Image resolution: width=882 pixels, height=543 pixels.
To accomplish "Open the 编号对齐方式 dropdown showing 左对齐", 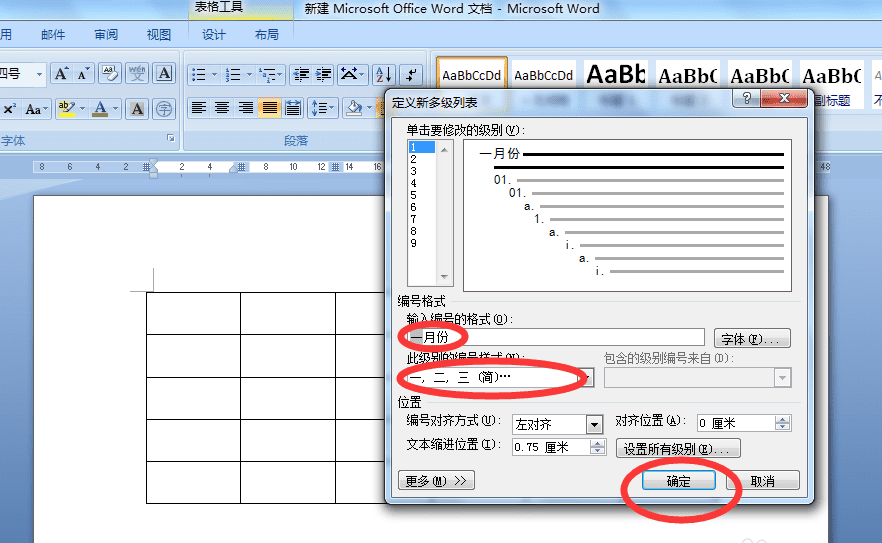I will [594, 424].
